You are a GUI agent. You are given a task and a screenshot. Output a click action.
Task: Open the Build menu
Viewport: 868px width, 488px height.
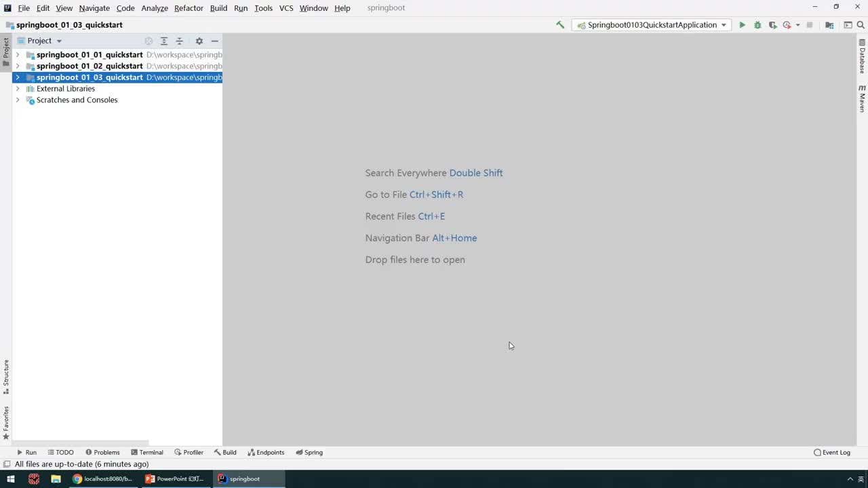tap(218, 8)
